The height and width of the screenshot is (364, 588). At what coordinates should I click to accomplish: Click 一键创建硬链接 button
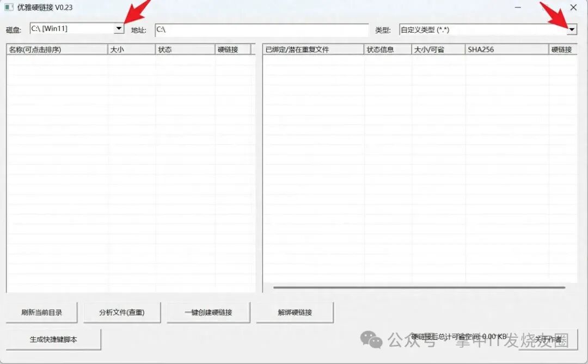pos(208,312)
